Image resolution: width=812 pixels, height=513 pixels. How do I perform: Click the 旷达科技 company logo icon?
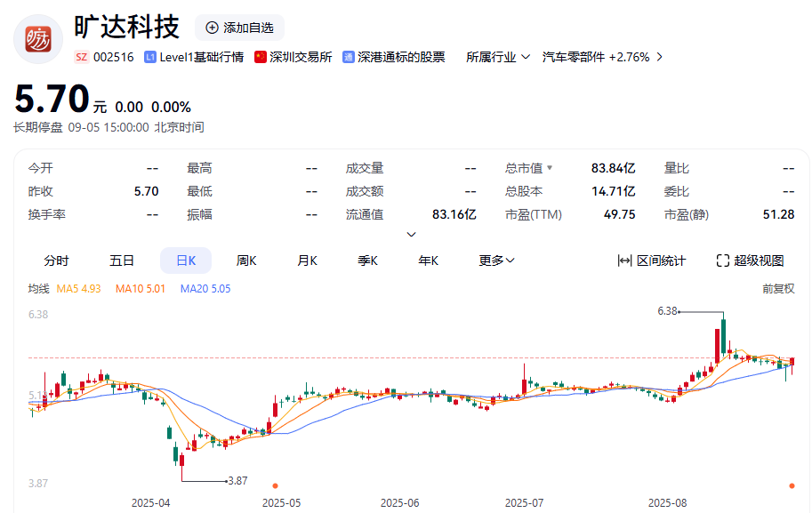tap(38, 39)
